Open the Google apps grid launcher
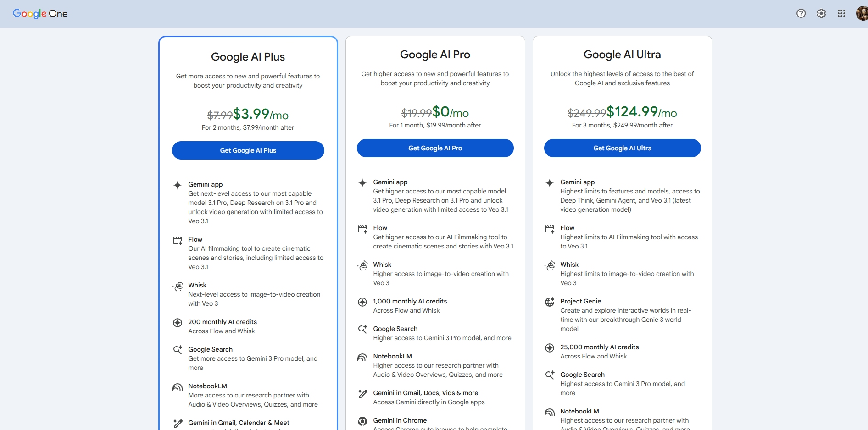Screen dimensions: 868x430 [841, 13]
